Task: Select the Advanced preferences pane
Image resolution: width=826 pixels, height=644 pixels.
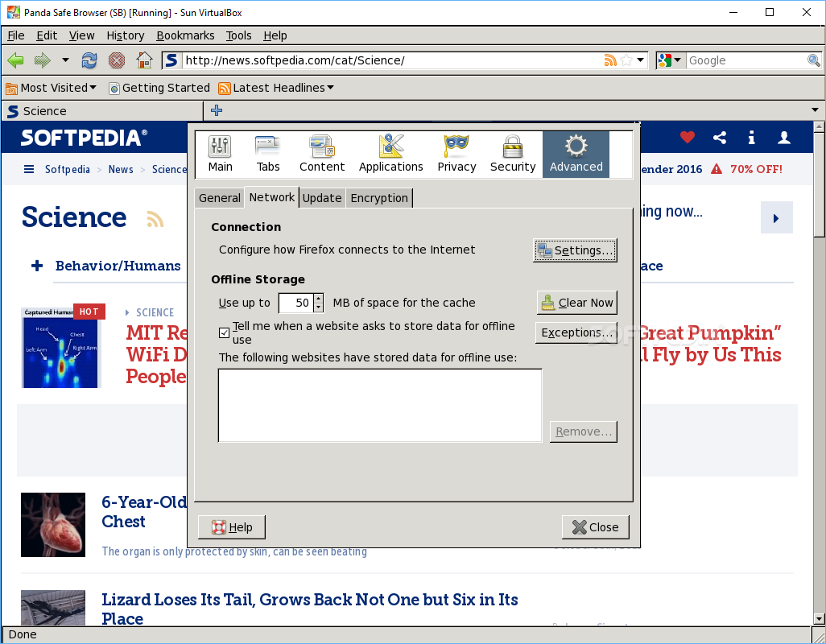Action: [576, 155]
